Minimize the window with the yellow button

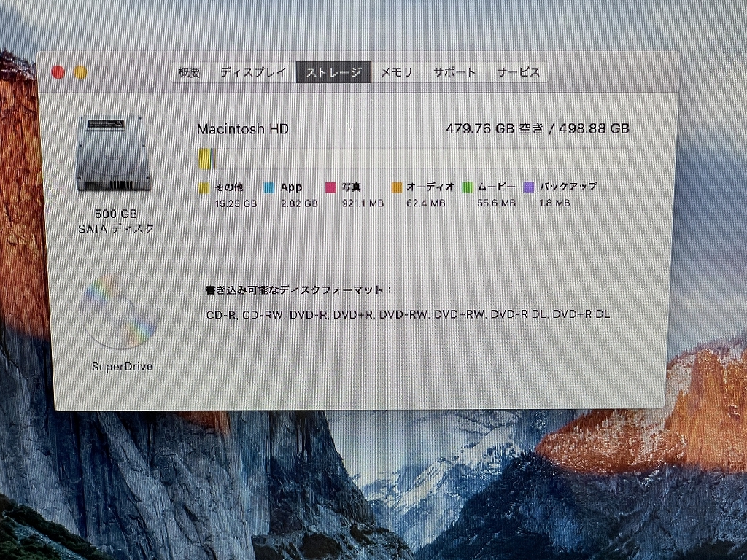(x=80, y=72)
